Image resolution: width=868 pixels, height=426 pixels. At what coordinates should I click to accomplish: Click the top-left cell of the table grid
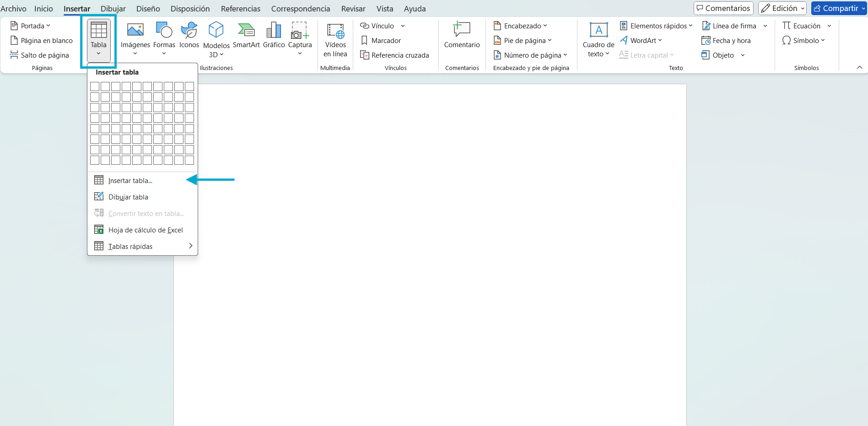pyautogui.click(x=95, y=86)
